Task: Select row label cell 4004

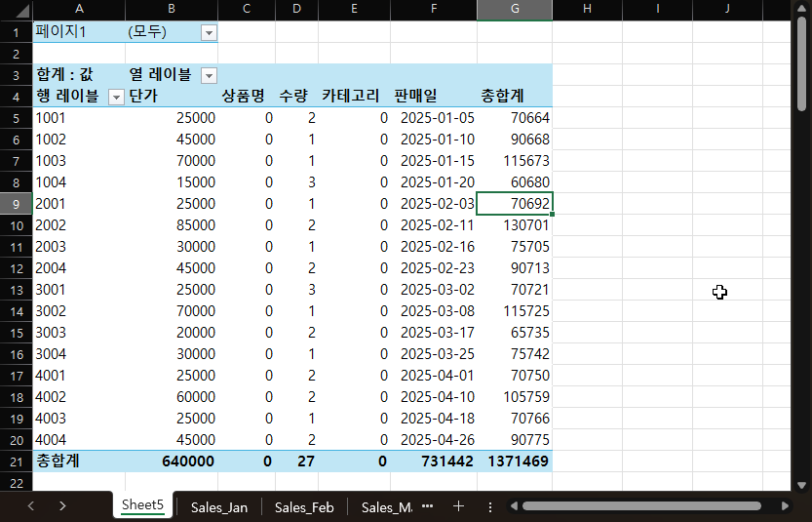Action: (x=79, y=440)
